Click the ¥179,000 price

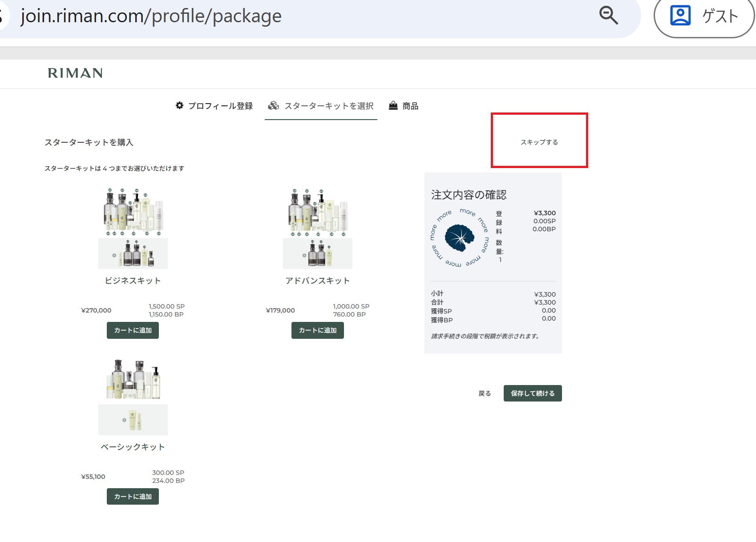pos(280,310)
